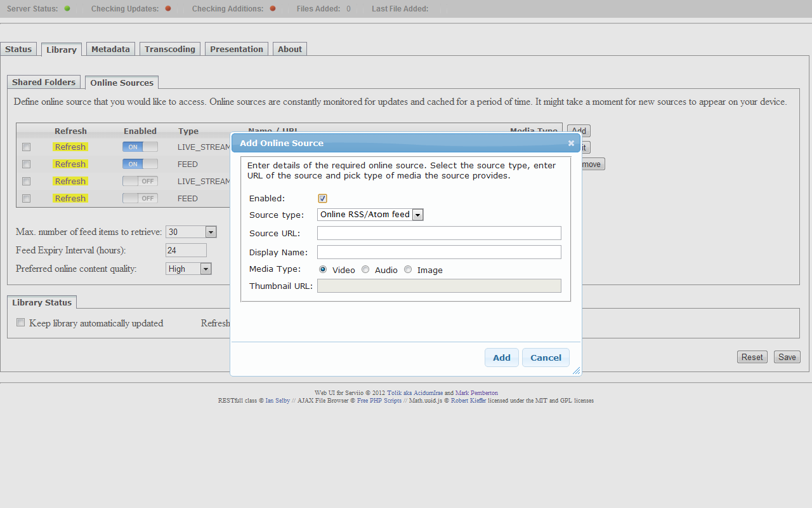Viewport: 812px width, 508px height.
Task: Toggle off the first LIVE_STREAM source switch
Action: point(140,147)
